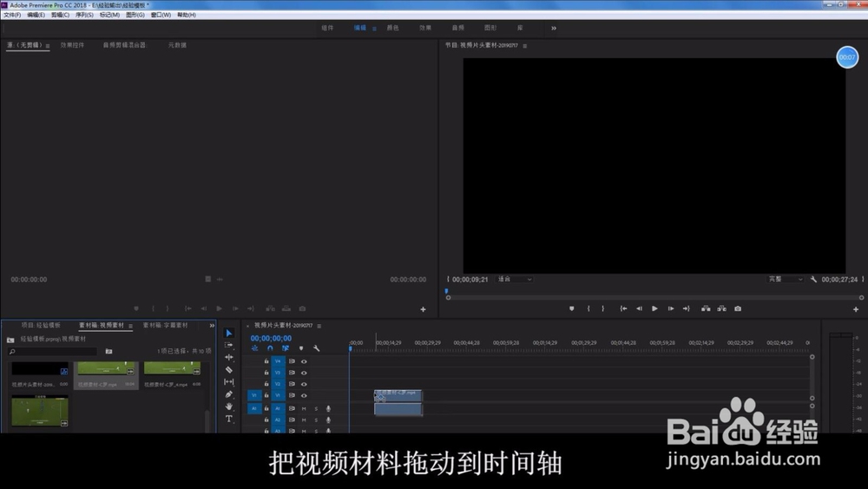
Task: Toggle V1 source patching button
Action: 254,395
